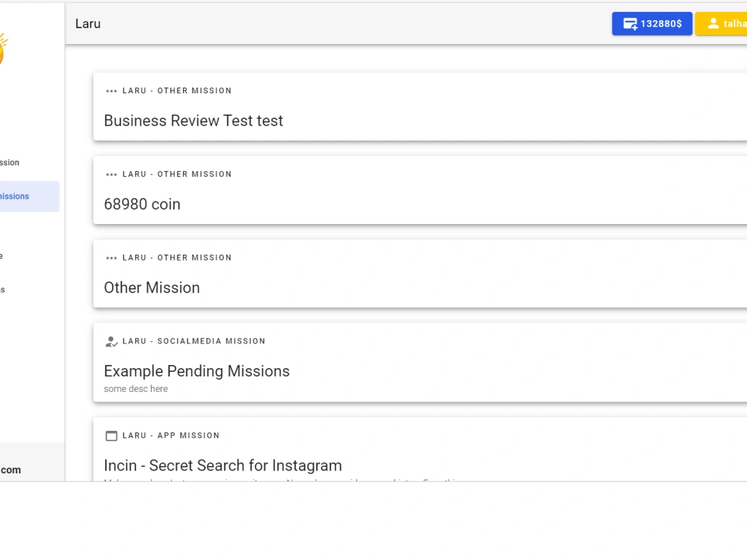
Task: Click the person-check icon on Example Pending Missions card
Action: 111,341
